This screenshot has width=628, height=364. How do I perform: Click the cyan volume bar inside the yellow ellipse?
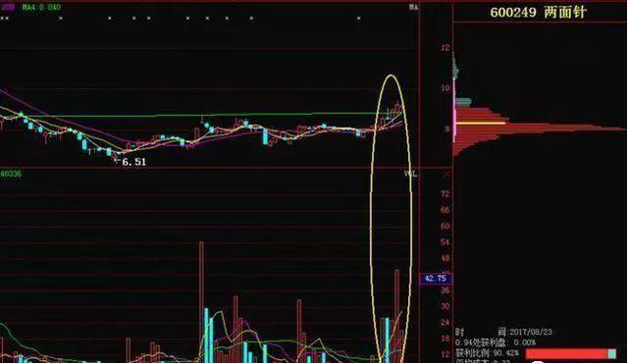pyautogui.click(x=388, y=340)
